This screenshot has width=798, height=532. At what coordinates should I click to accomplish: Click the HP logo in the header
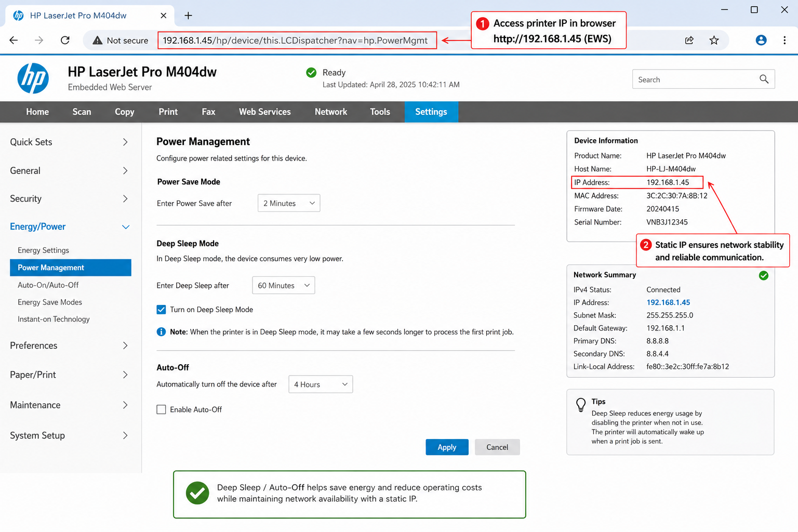[x=33, y=78]
